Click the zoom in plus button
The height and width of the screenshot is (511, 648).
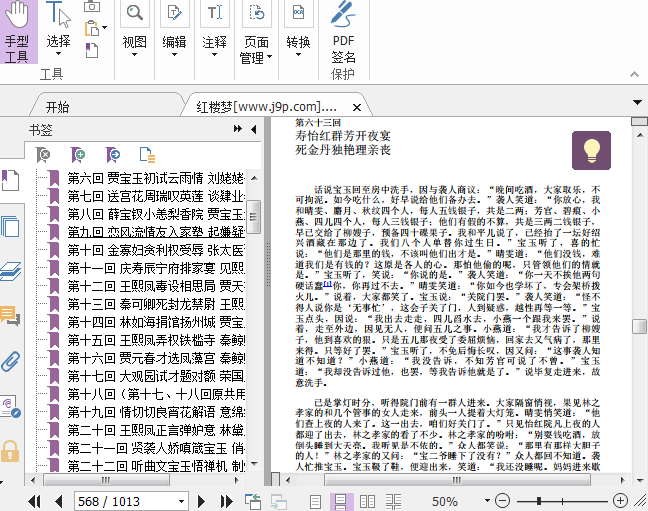[620, 501]
